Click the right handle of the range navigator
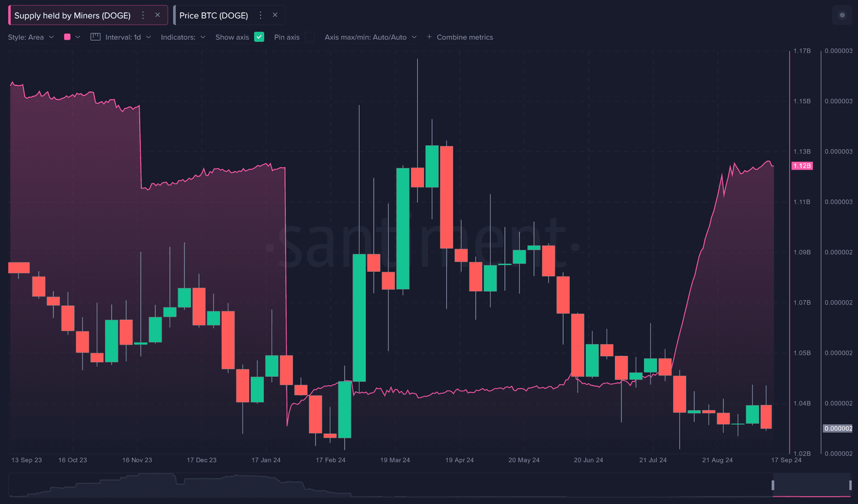Image resolution: width=858 pixels, height=504 pixels. 850,485
